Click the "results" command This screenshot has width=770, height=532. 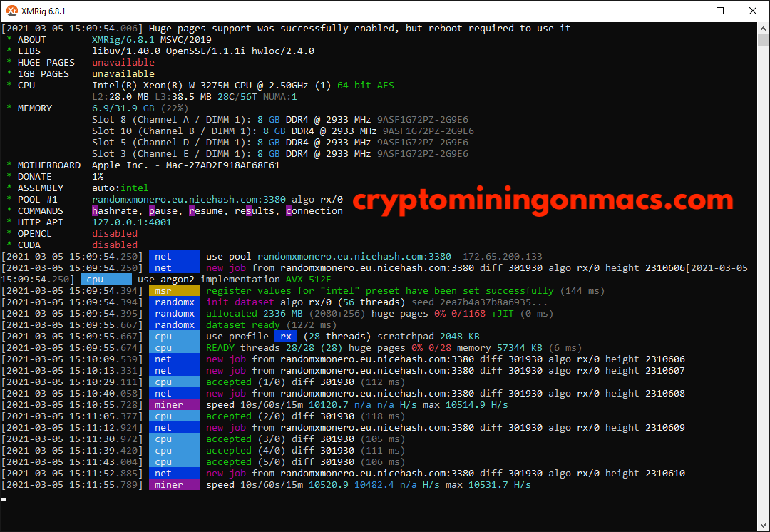(255, 211)
